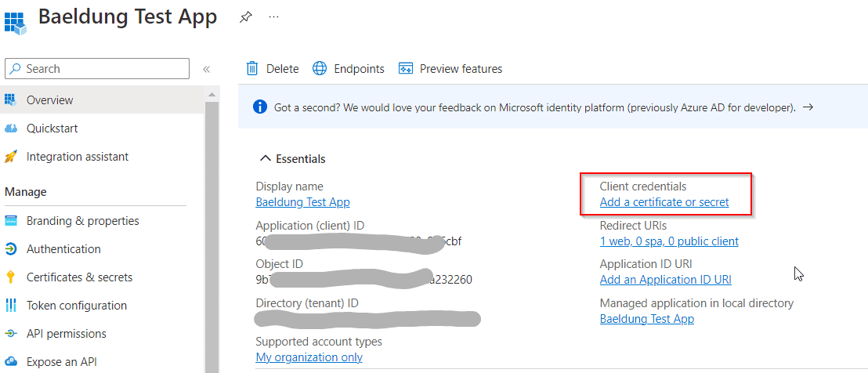Click the sidebar vertical scrollbar
Screen dimensions: 868x373
pos(212,235)
